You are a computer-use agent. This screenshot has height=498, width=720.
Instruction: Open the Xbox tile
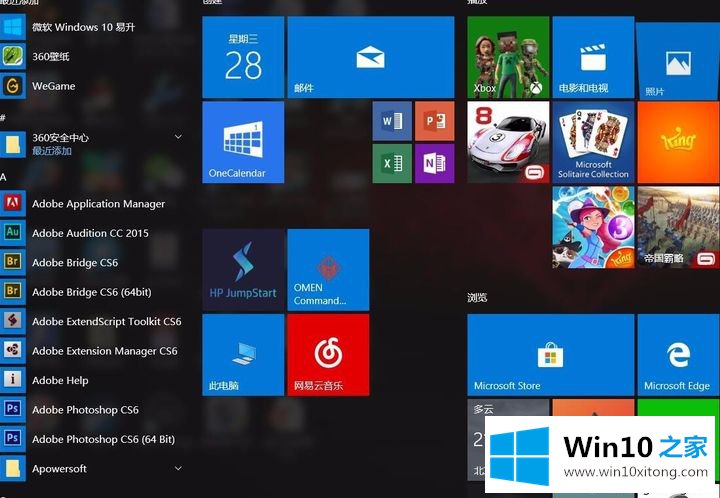click(508, 57)
